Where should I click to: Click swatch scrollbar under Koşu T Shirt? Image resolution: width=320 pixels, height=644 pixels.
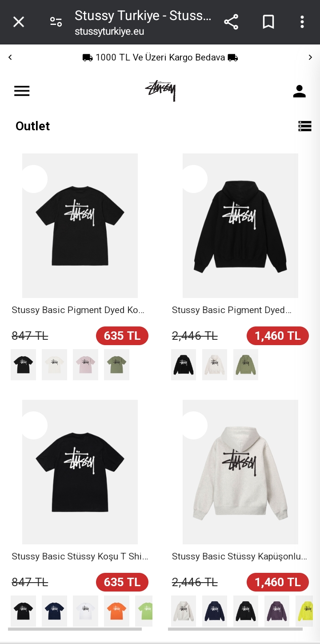tap(75, 629)
